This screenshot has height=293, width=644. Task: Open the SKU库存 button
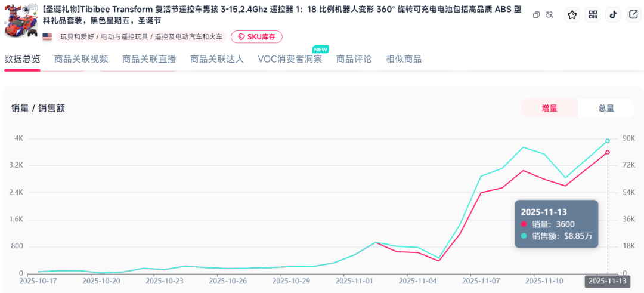256,37
